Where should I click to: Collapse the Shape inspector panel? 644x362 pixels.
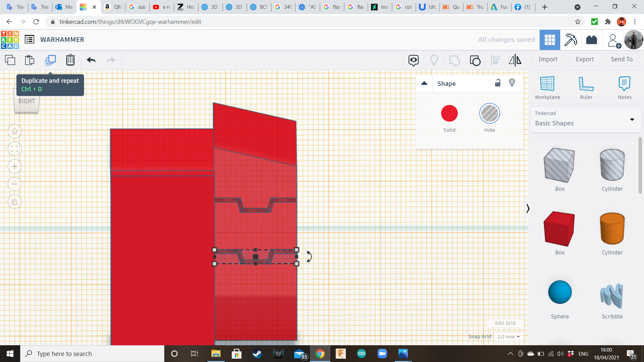click(x=424, y=83)
